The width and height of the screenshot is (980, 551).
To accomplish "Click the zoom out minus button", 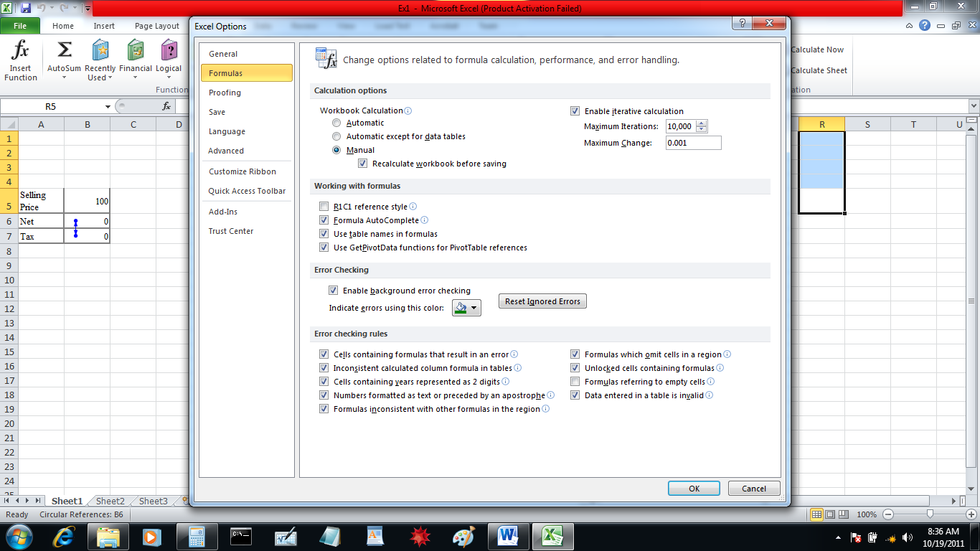I will [889, 514].
